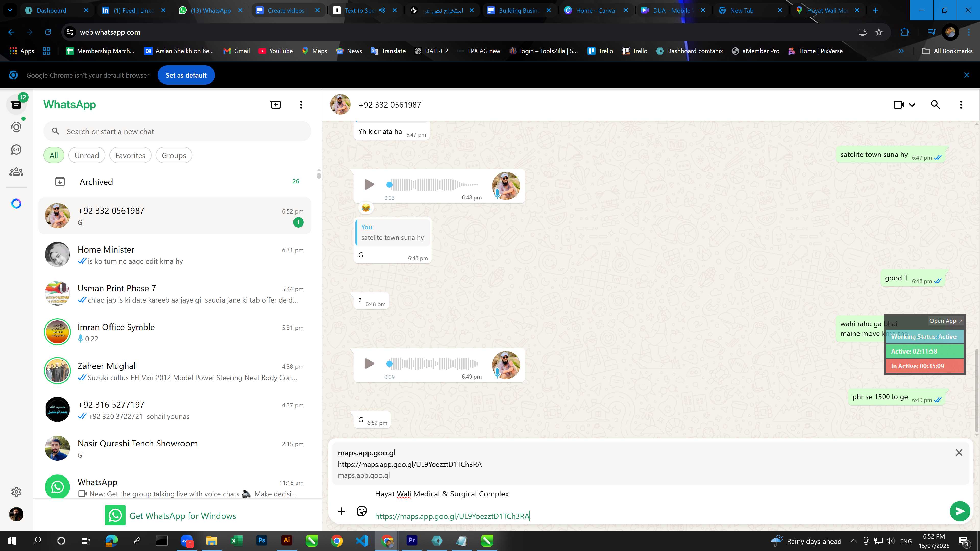Open own profile picture in sidebar

pos(16,514)
